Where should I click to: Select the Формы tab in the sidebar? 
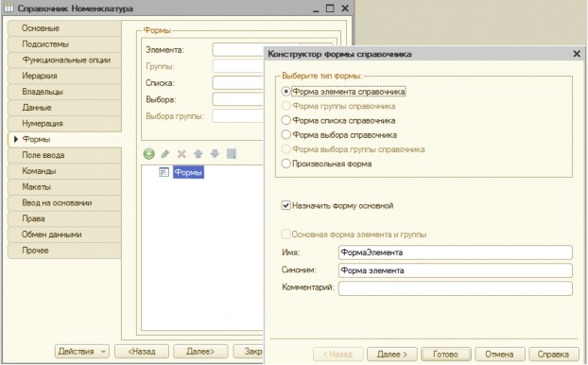click(64, 139)
